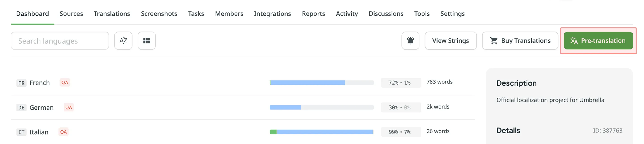Click the IT language code badge
Image resolution: width=644 pixels, height=144 pixels.
(21, 132)
